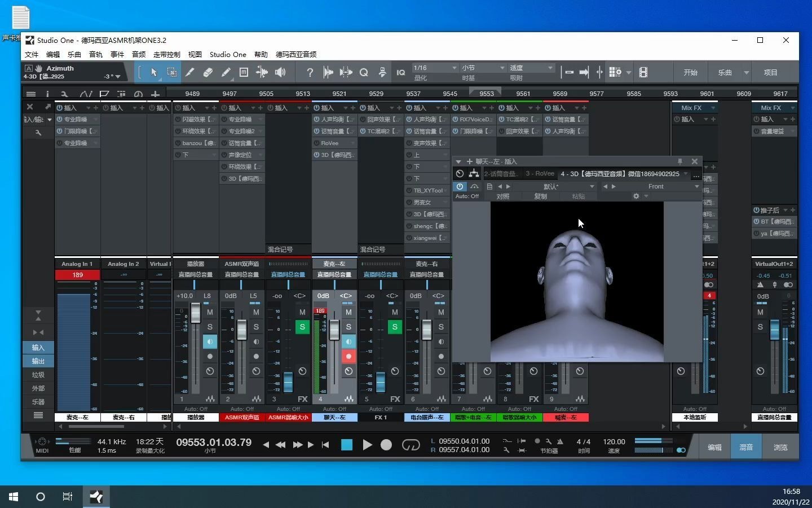Mute channel 6 电台暖声--左

(441, 312)
